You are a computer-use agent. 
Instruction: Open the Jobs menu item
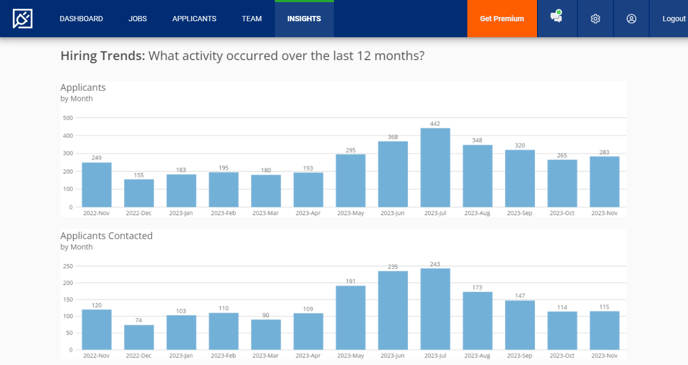click(137, 19)
